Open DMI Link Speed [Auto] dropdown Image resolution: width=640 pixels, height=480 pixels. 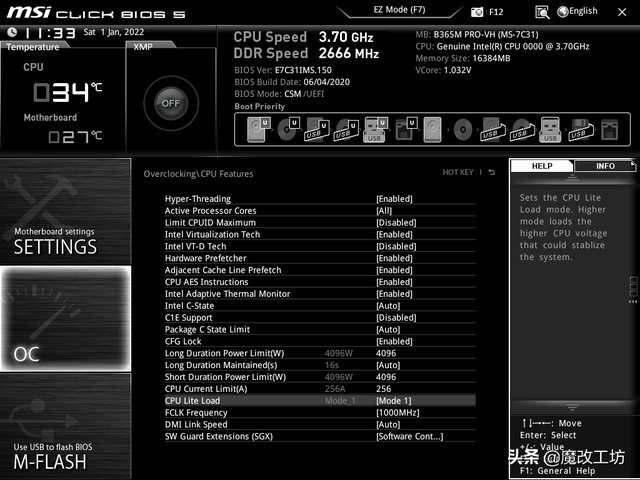tap(388, 424)
